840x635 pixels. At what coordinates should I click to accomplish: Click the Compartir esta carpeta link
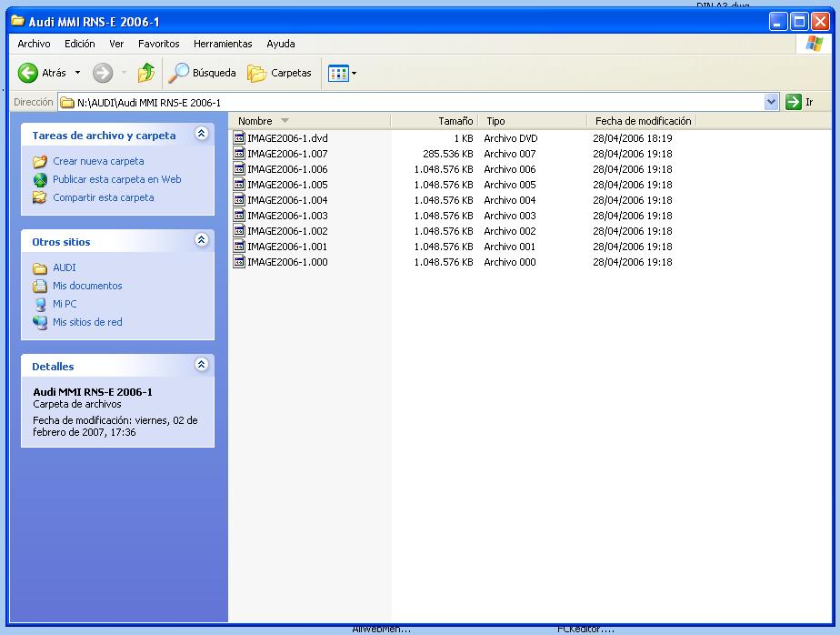pos(104,198)
